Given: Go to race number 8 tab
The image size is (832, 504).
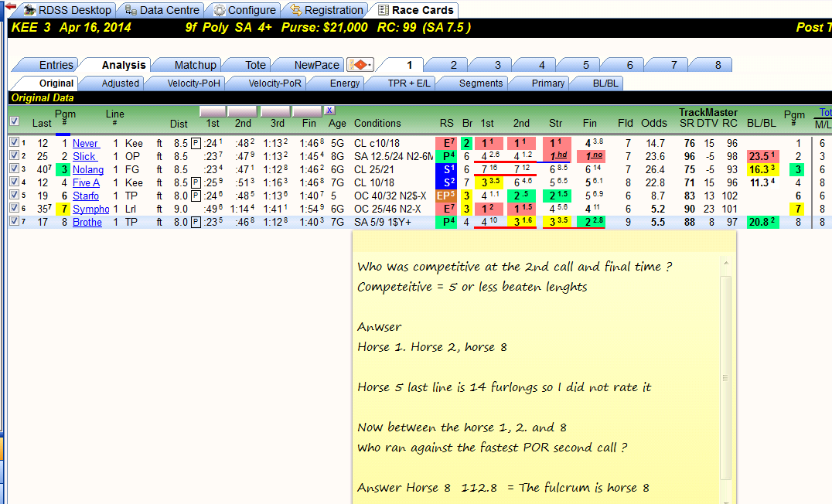Looking at the screenshot, I should tap(718, 65).
